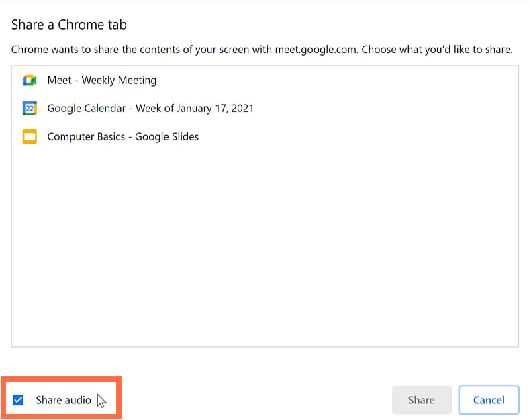529x420 pixels.
Task: Click the yellow Google Slides icon
Action: pos(29,137)
